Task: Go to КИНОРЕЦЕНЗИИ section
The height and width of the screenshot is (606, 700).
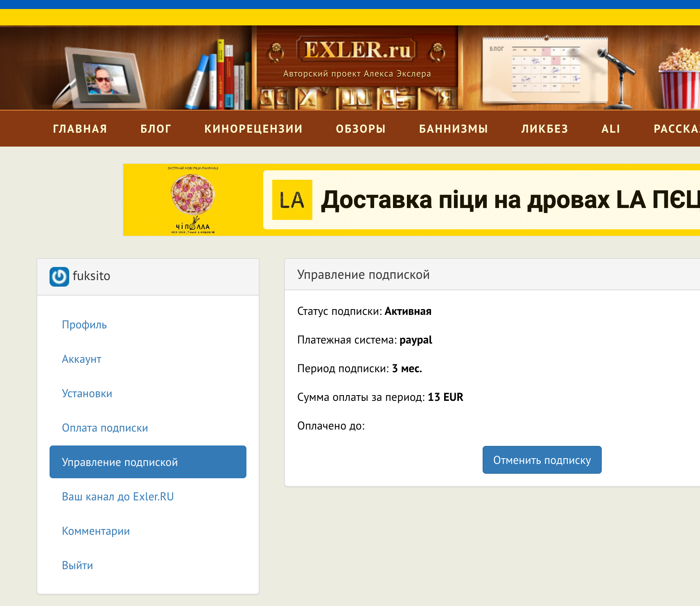Action: coord(253,129)
